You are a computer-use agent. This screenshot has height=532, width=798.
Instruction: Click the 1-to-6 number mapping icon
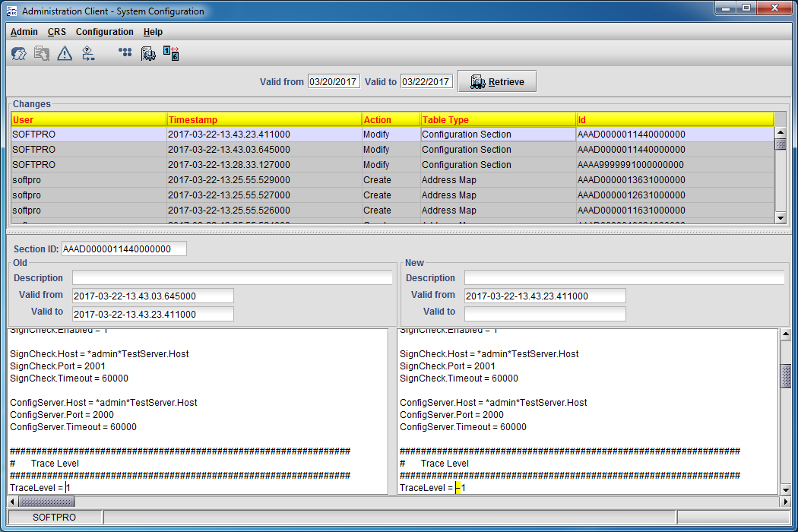171,53
